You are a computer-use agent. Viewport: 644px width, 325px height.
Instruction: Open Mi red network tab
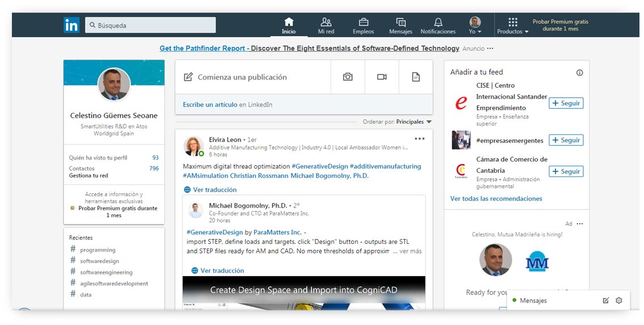coord(326,26)
